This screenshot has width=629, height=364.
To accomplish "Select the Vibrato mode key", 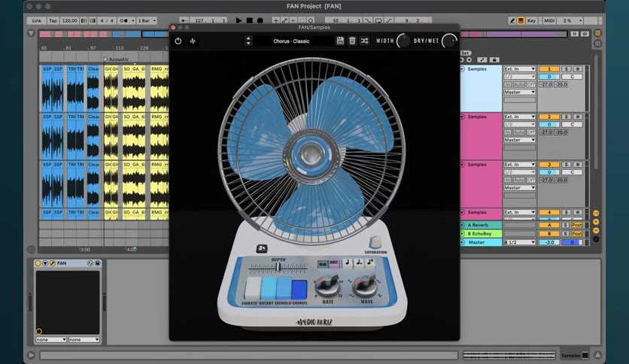I will click(x=252, y=288).
